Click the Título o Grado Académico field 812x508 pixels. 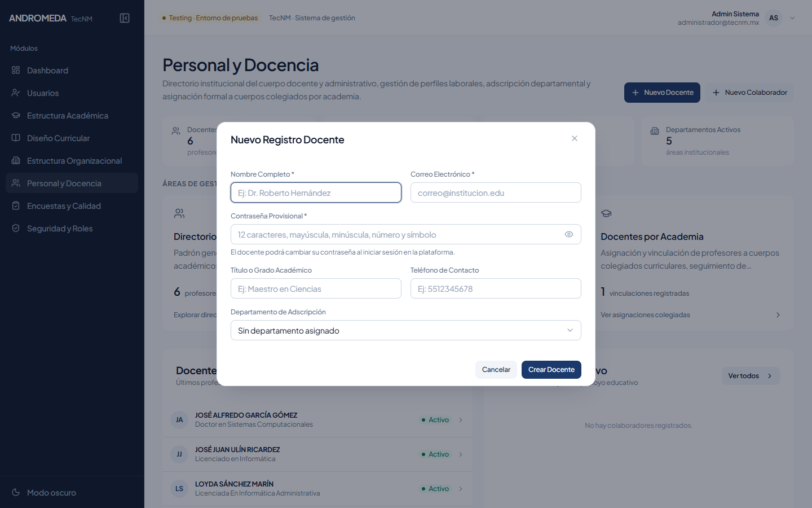click(316, 288)
